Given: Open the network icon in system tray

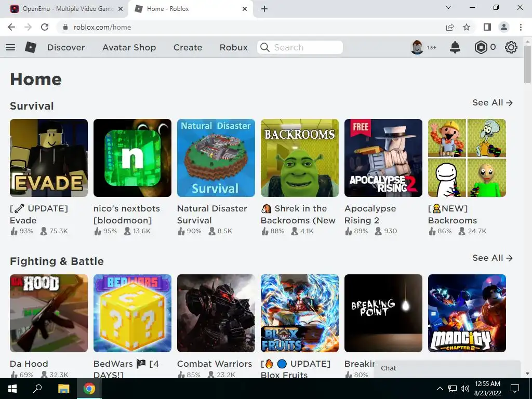Looking at the screenshot, I should point(453,389).
